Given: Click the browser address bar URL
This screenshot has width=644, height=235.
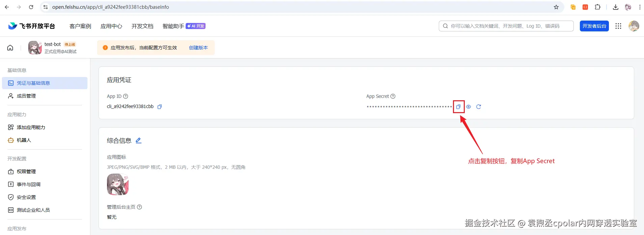Looking at the screenshot, I should coord(111,7).
